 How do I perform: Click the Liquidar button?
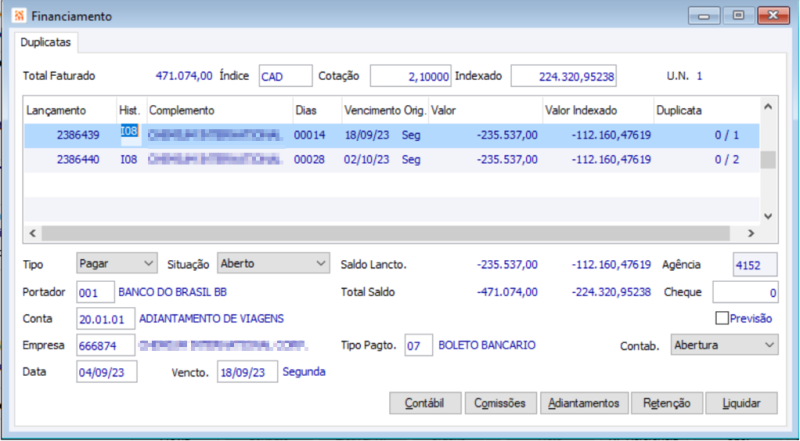741,403
